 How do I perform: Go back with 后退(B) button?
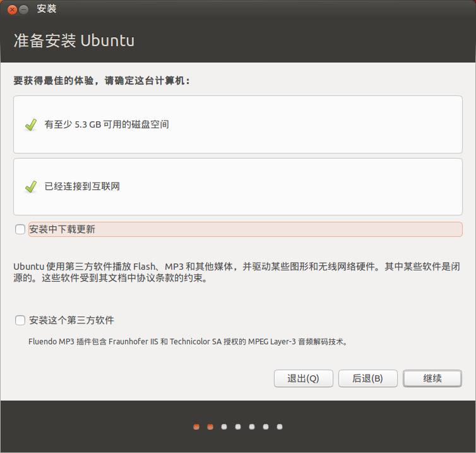tap(367, 378)
